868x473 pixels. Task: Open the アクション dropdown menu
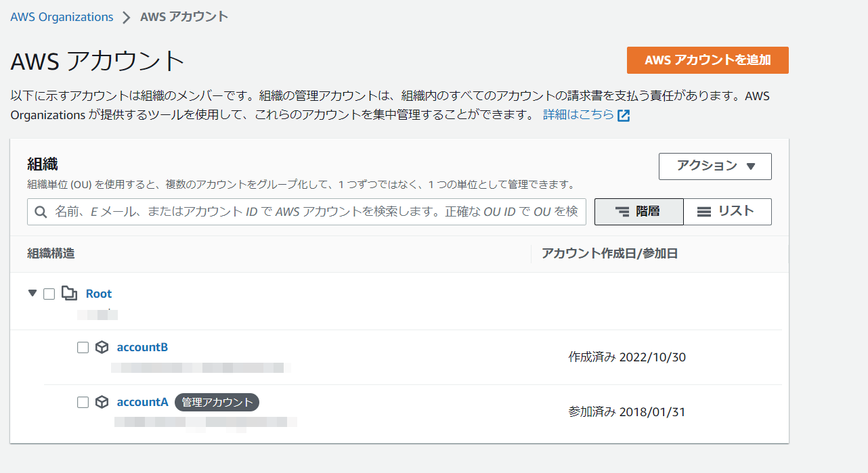(x=715, y=166)
